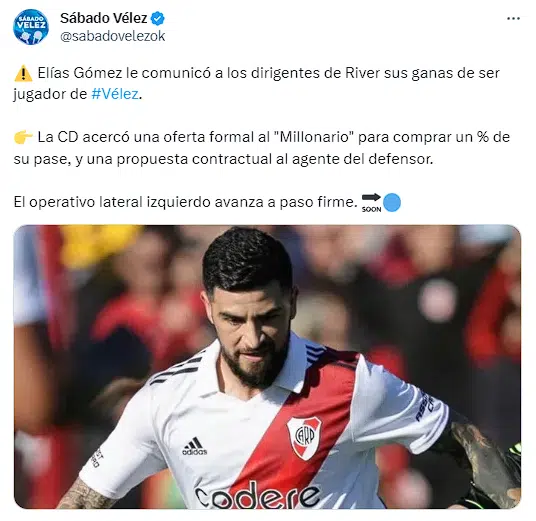The height and width of the screenshot is (521, 536).
Task: Click the SOON arrow emoji
Action: point(371,202)
